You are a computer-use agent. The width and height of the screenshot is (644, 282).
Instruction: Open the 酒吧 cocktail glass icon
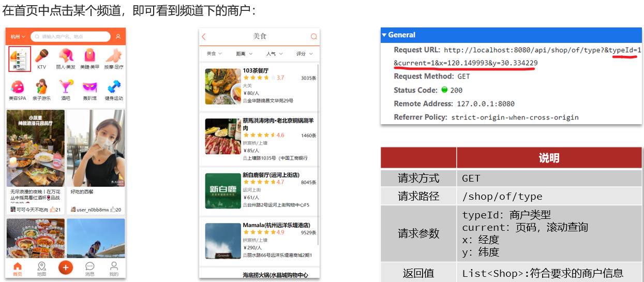[66, 86]
